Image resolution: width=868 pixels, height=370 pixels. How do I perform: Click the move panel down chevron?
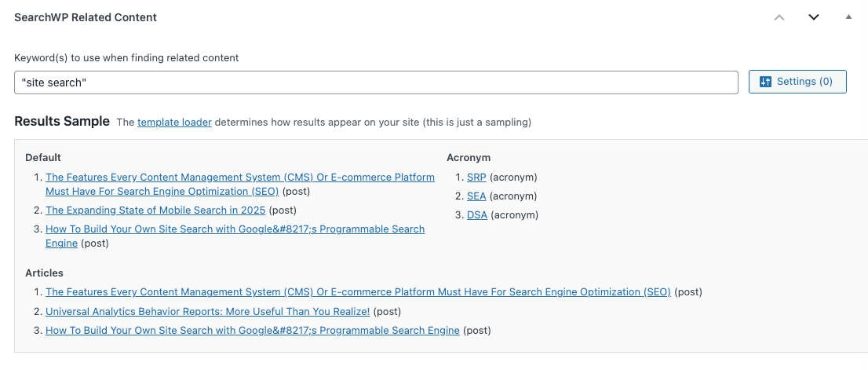814,17
